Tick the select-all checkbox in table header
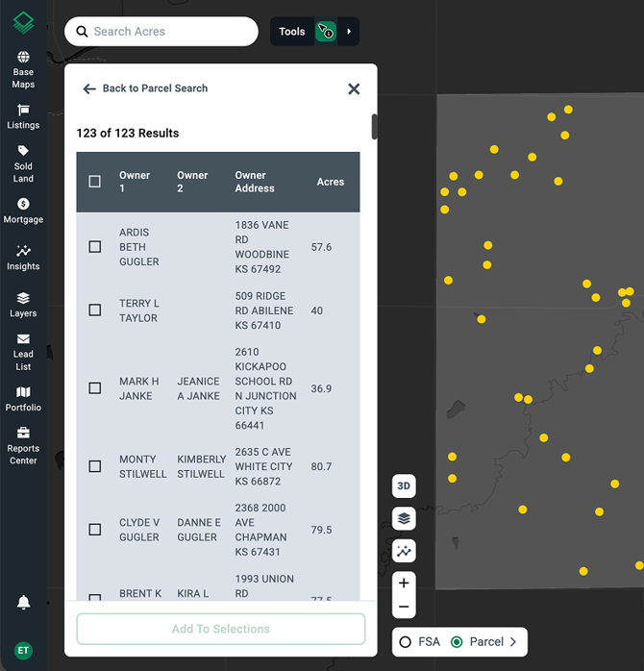The width and height of the screenshot is (644, 671). (x=95, y=182)
